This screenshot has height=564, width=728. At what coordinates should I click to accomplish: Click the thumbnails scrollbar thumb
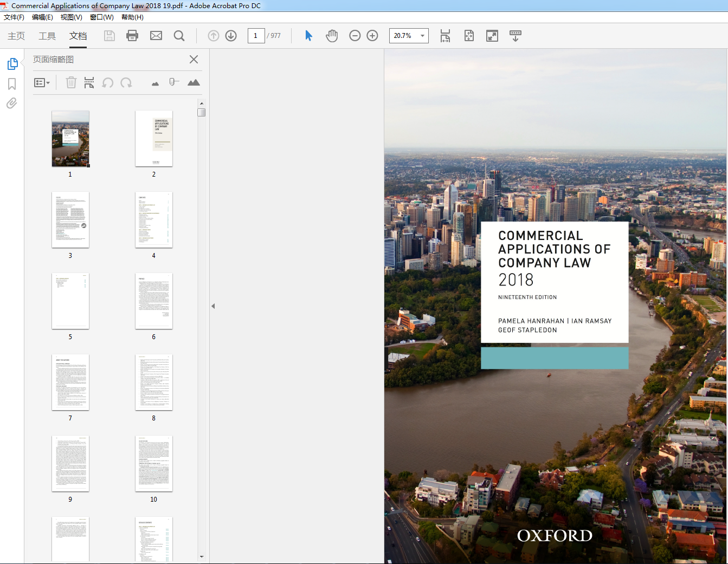pos(202,112)
